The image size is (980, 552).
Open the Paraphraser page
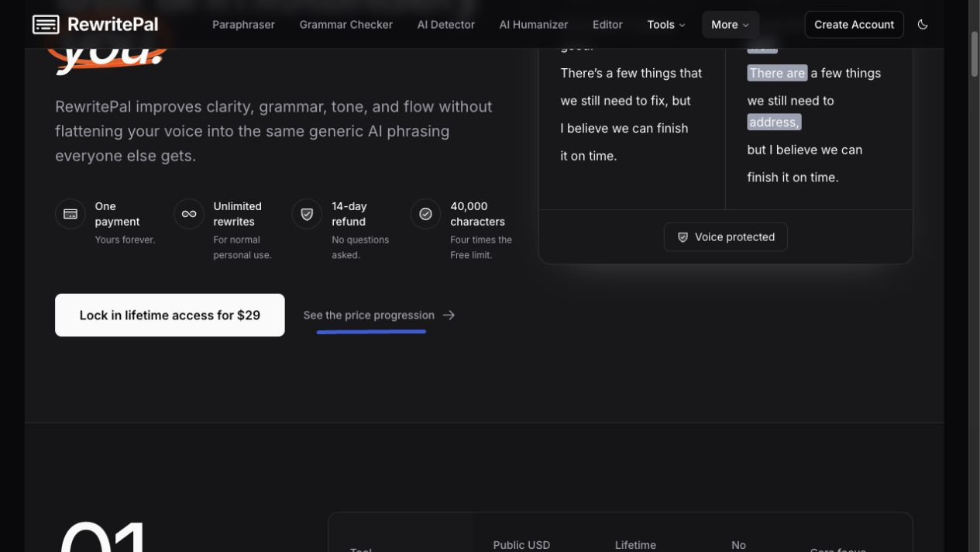coord(243,25)
